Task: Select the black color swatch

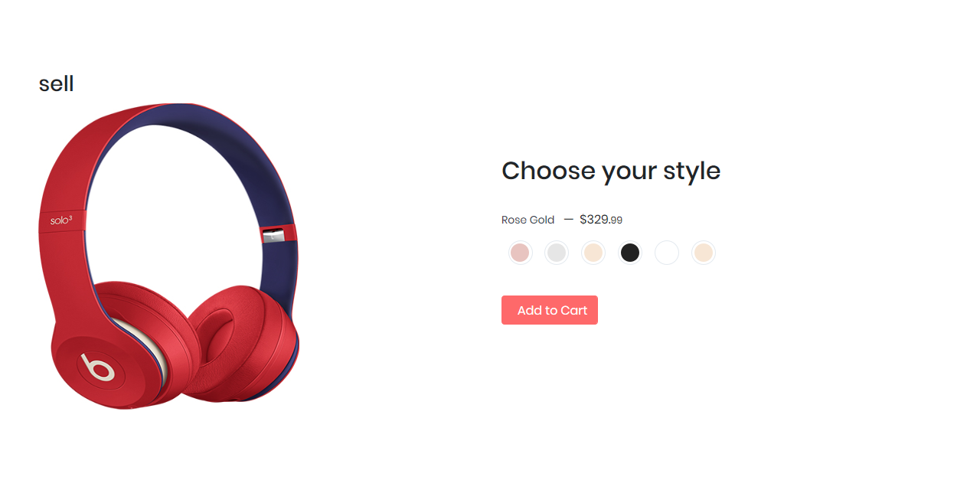Action: [x=630, y=253]
